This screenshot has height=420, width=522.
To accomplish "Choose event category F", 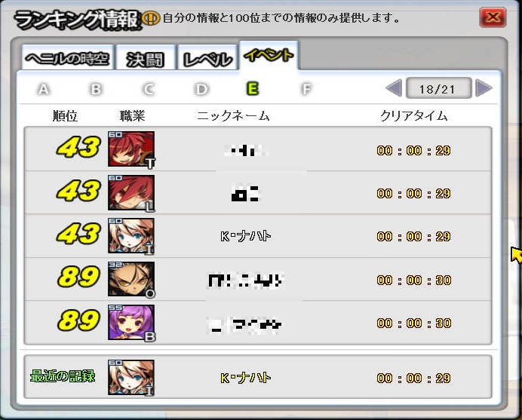I will coord(306,89).
